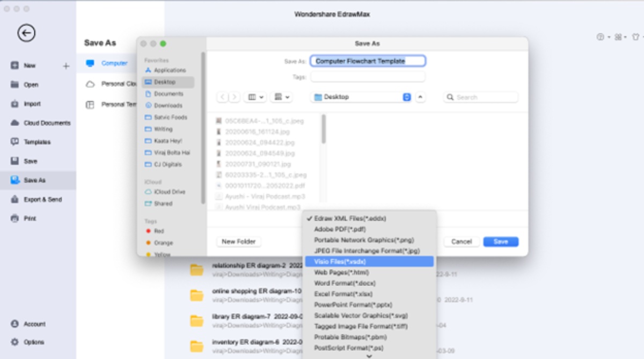
Task: Choose Import in the left sidebar
Action: click(26, 104)
